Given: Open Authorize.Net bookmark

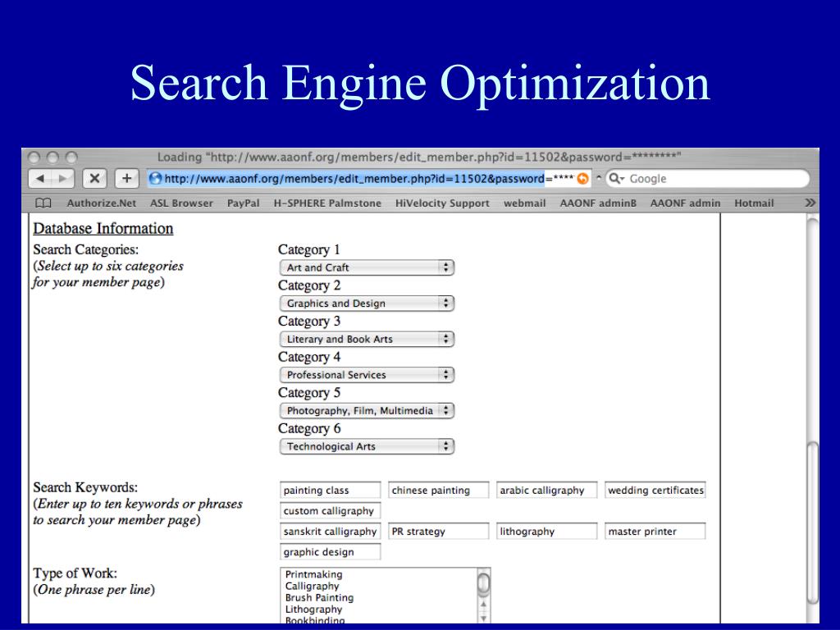Looking at the screenshot, I should coord(101,203).
